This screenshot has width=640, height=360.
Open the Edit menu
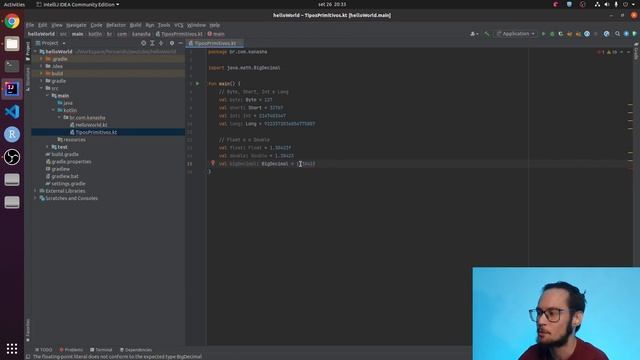tap(42, 25)
